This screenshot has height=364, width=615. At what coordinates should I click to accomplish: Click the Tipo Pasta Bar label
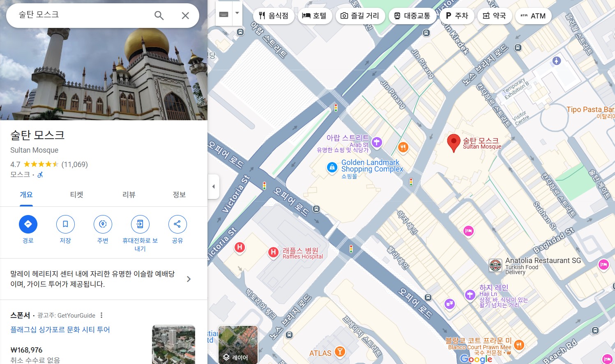[590, 110]
